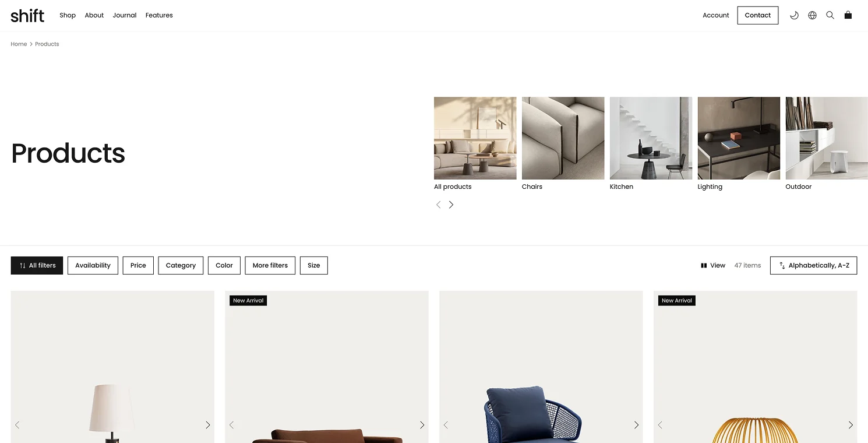Viewport: 868px width, 443px height.
Task: Show previous collections with left arrow
Action: [x=439, y=205]
